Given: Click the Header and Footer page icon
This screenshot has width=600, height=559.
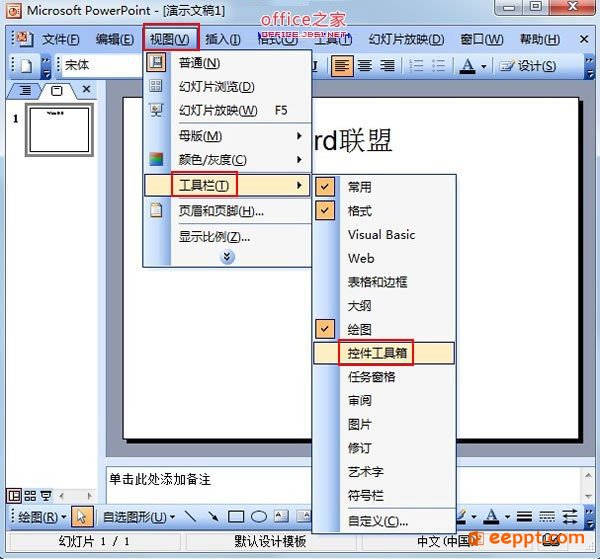Looking at the screenshot, I should click(x=156, y=210).
